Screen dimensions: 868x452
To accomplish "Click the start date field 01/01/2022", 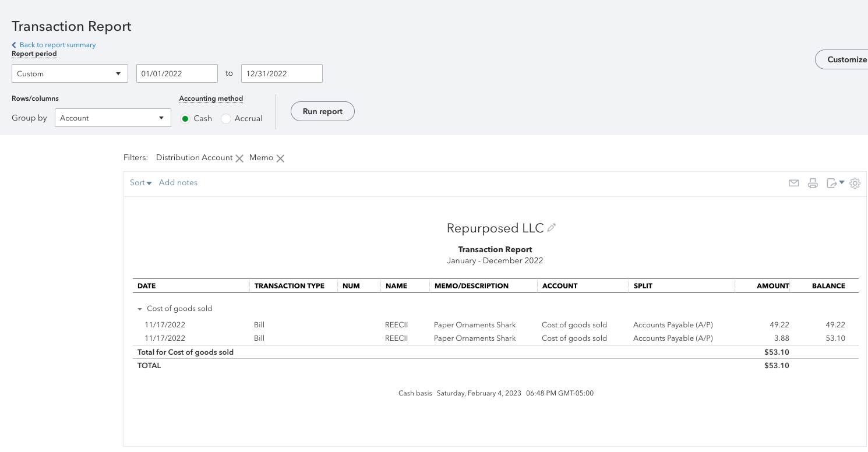I will tap(177, 73).
